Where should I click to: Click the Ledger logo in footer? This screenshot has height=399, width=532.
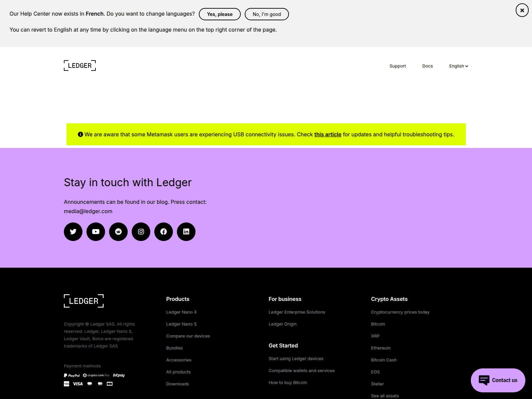point(84,301)
